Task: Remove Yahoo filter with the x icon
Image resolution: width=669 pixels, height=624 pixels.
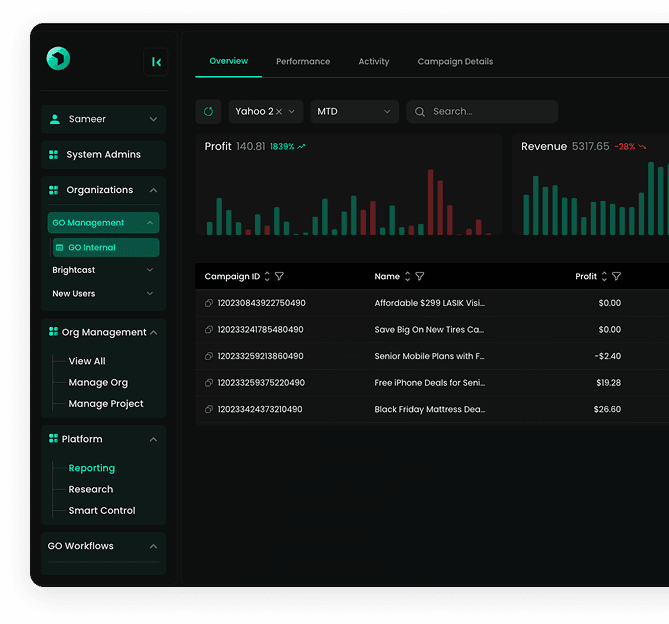Action: (279, 112)
